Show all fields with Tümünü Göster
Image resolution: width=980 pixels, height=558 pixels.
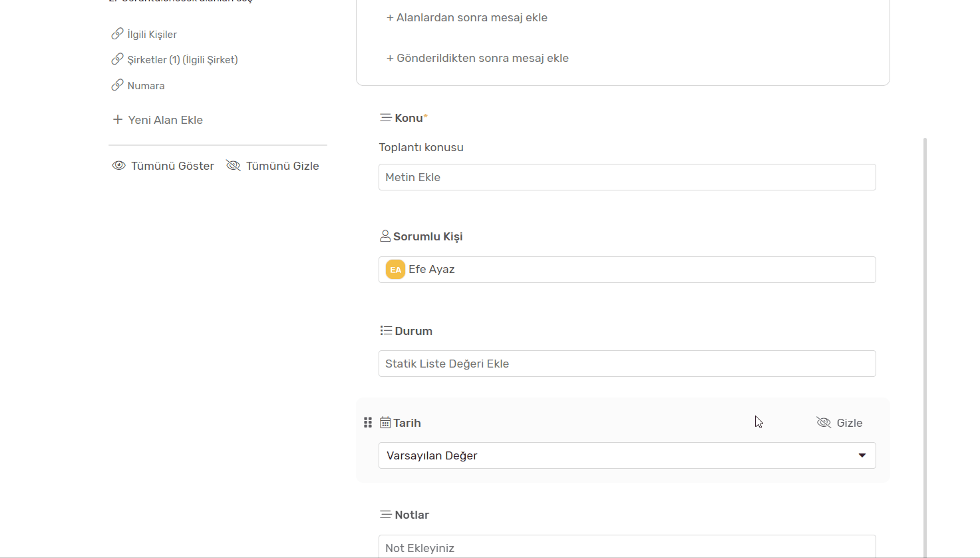163,166
